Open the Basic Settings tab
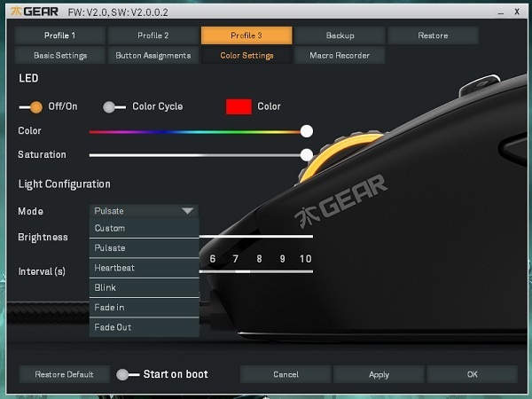Screen dimensions: 532x399 point(60,55)
